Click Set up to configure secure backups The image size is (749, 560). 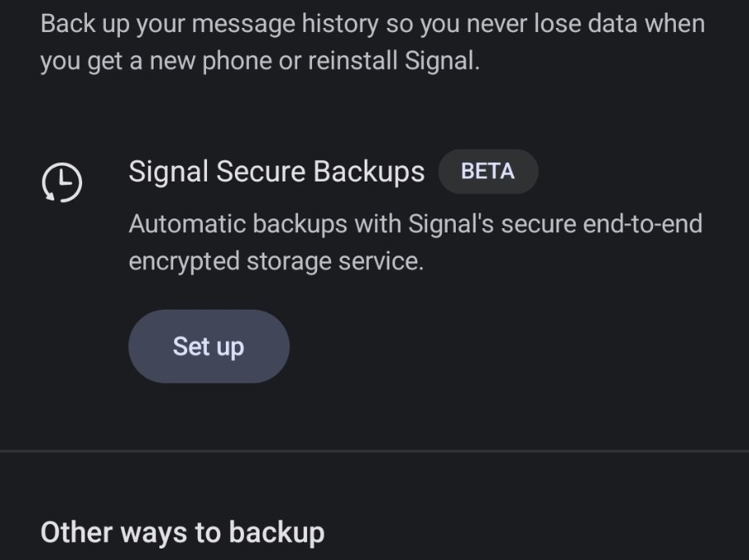pos(209,346)
